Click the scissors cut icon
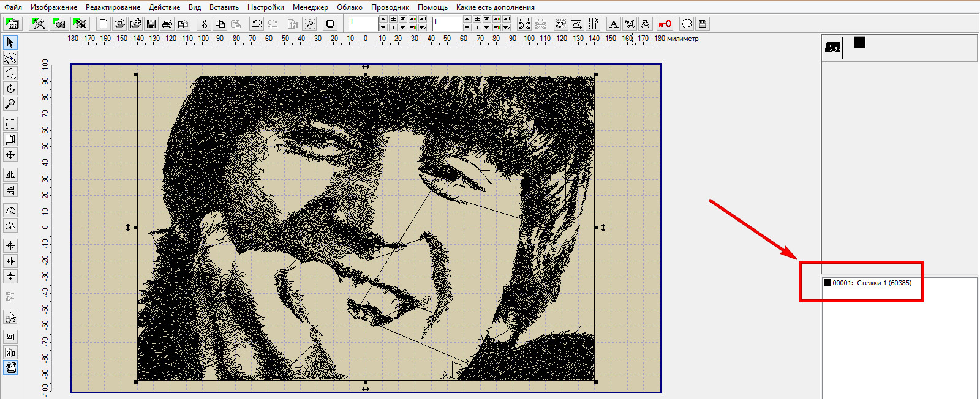The image size is (980, 399). point(204,24)
